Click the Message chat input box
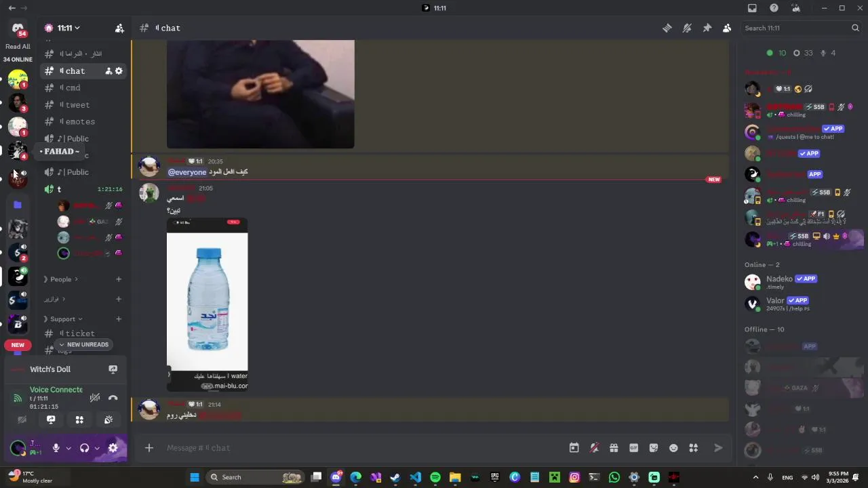Viewport: 868px width, 488px height. click(x=363, y=448)
